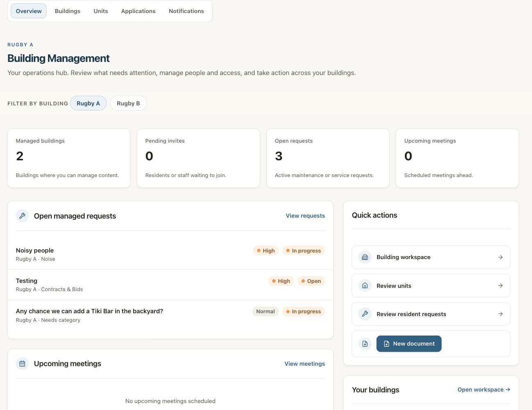Click the arrow on Review resident requests row

[500, 314]
